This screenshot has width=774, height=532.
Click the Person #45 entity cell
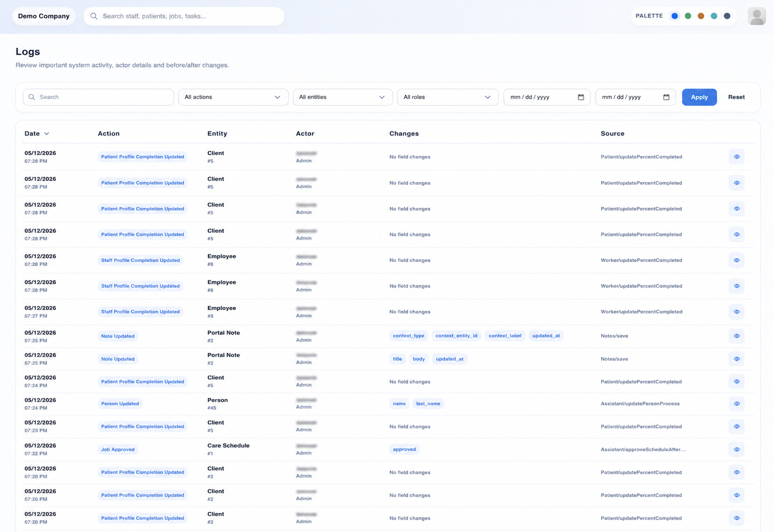click(217, 404)
